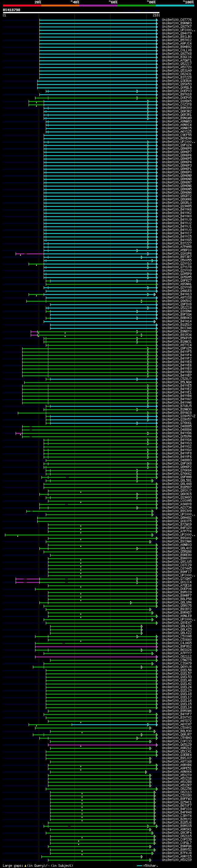Click the purple identity color segment

[99, 6]
